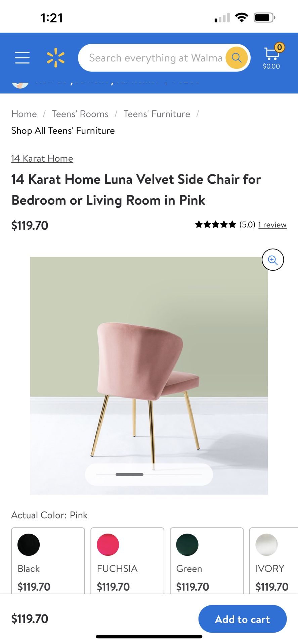The height and width of the screenshot is (644, 298).
Task: Tap the Add to cart button
Action: coord(243,619)
